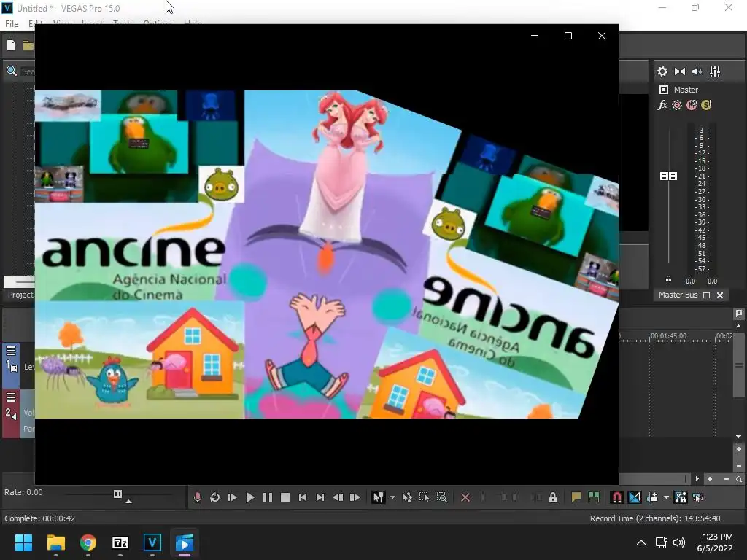Screen dimensions: 747x560
Task: Toggle Automatic Crossfades icon
Action: tap(635, 497)
